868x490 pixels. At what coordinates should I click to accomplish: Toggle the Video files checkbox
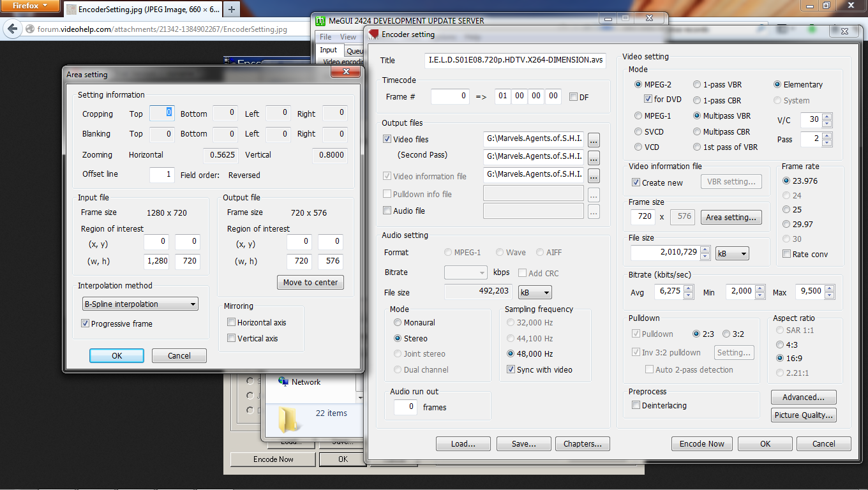point(387,139)
